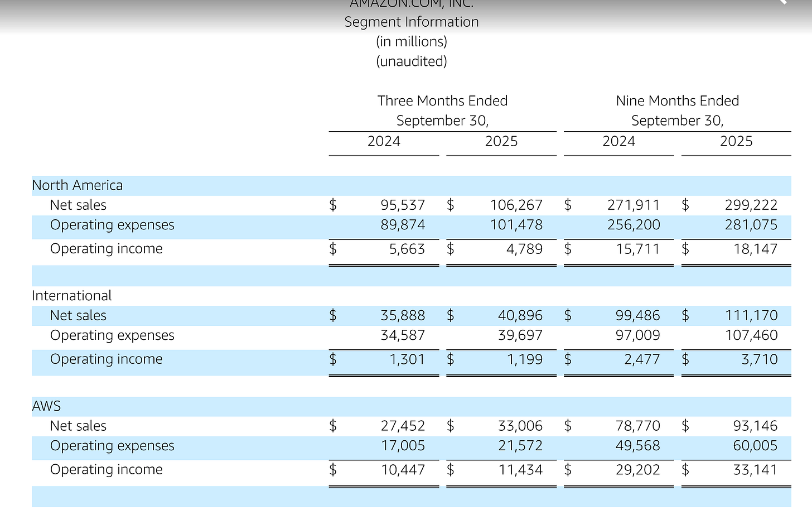Click 'Operating income' label under International

(x=107, y=359)
